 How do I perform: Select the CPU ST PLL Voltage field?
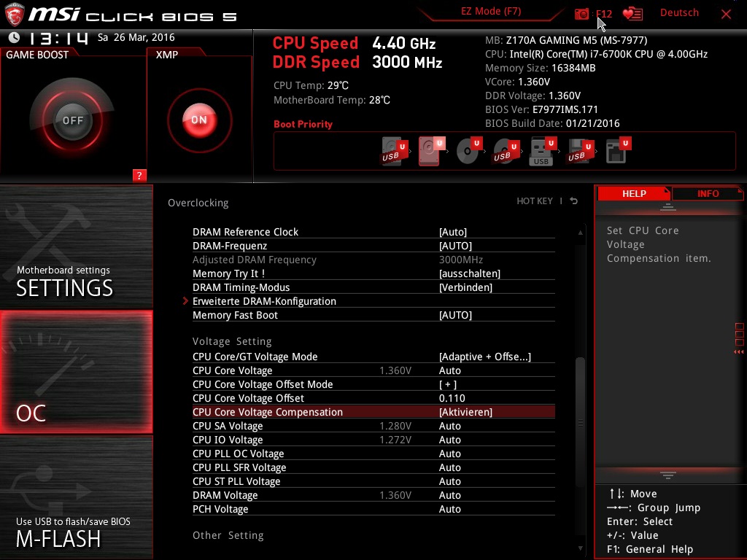click(x=373, y=481)
